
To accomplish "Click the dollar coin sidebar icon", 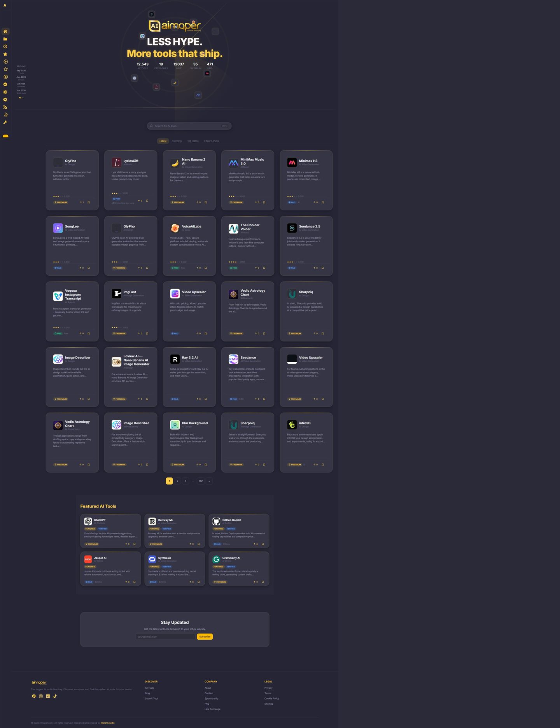I will pyautogui.click(x=5, y=77).
